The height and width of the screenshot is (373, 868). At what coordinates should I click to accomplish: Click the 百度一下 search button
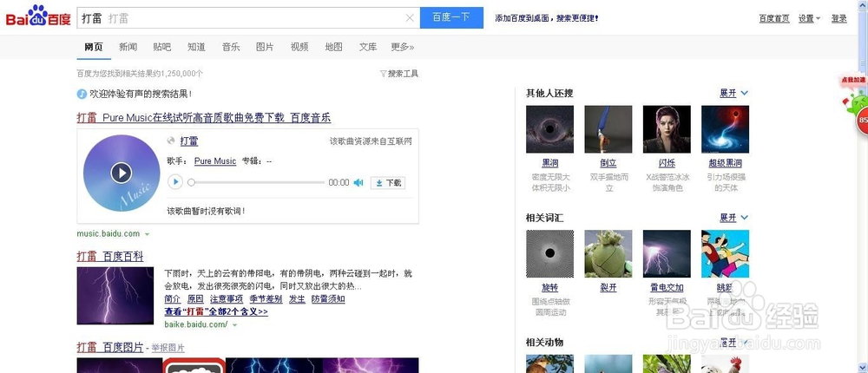tap(451, 17)
